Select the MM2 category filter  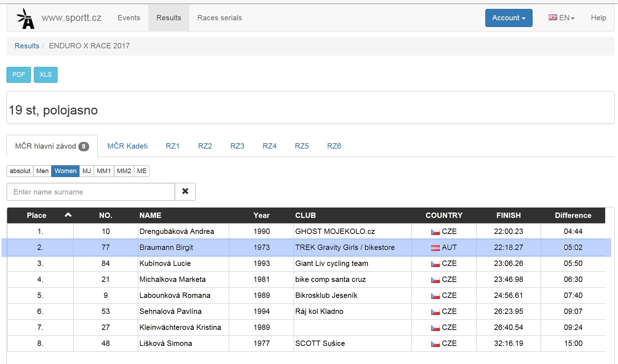124,171
